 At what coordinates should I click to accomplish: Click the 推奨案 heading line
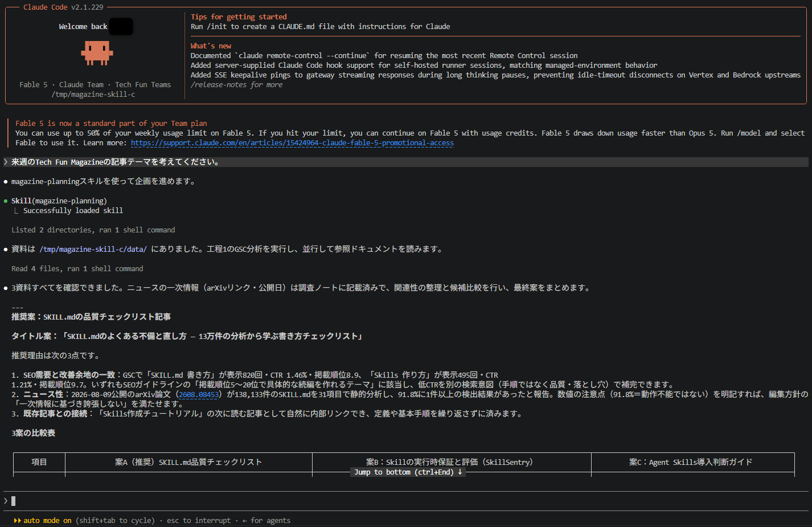point(91,317)
